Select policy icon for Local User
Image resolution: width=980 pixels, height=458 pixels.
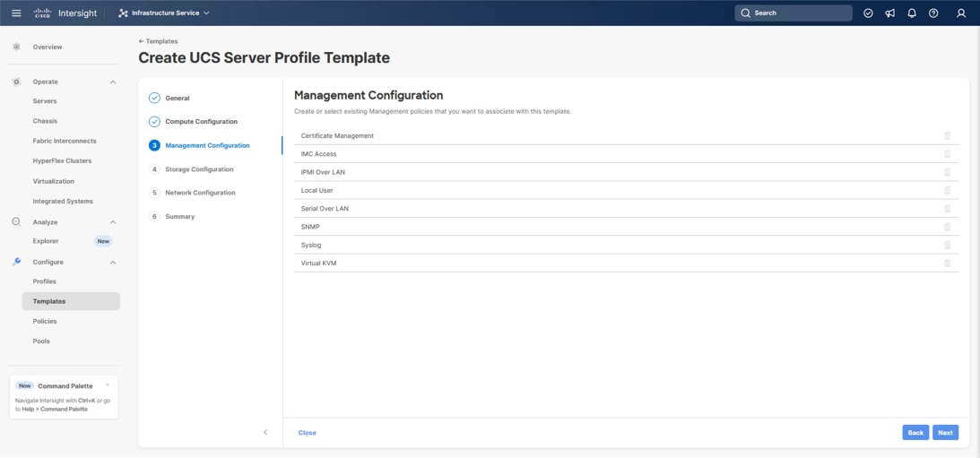(948, 190)
